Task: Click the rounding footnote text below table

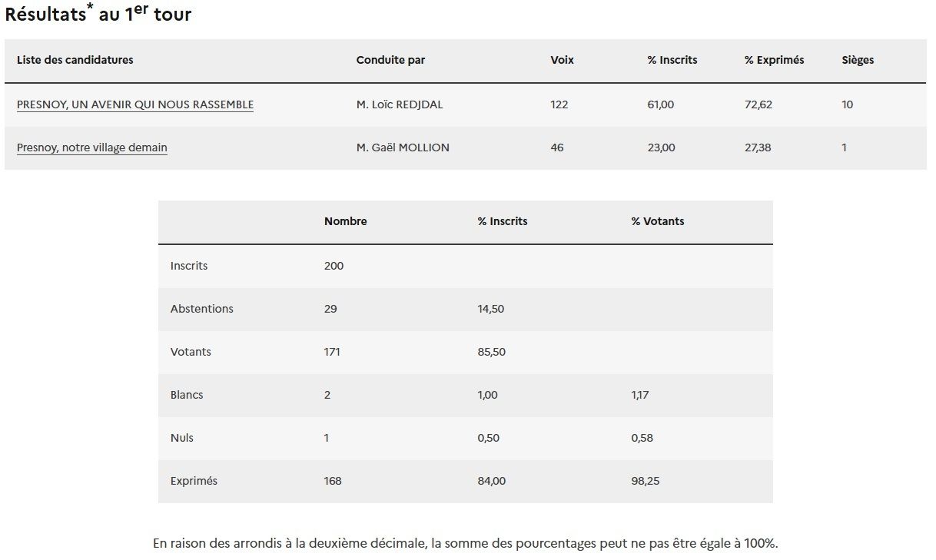Action: (x=465, y=544)
